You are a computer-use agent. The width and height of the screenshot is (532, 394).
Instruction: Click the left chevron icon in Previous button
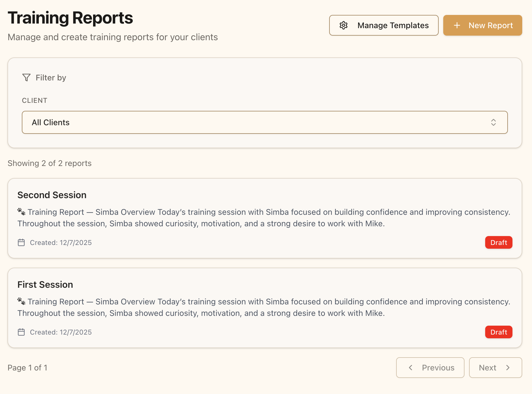point(411,368)
